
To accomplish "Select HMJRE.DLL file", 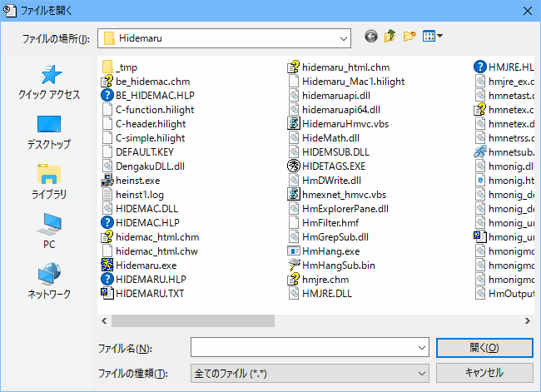I will 320,293.
